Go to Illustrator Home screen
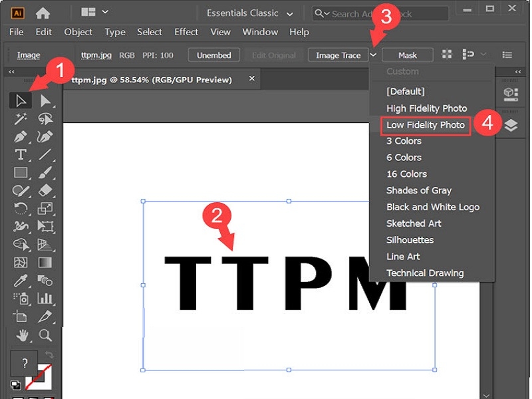 coord(43,13)
